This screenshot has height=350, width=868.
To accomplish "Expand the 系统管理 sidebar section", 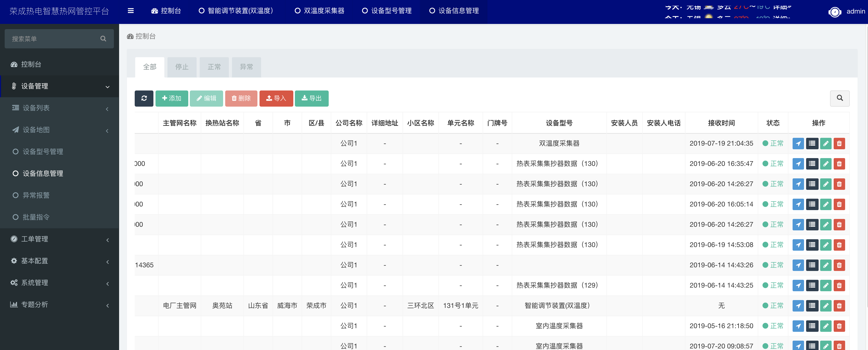I will click(x=59, y=283).
